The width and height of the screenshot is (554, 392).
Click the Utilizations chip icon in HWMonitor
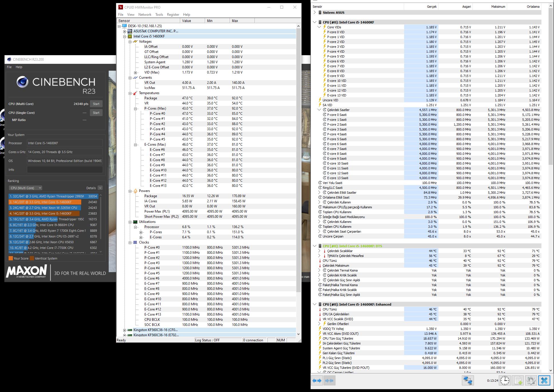(135, 222)
